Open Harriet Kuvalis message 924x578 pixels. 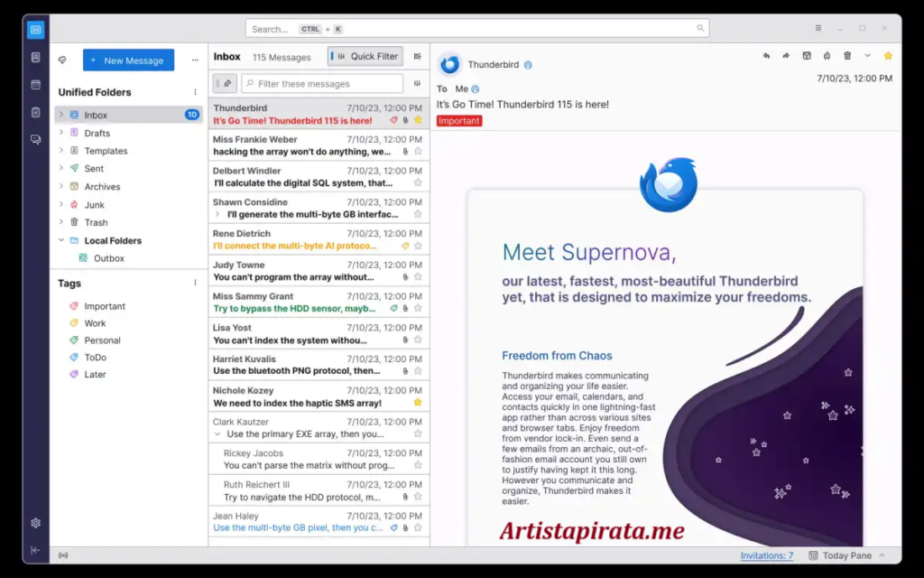pyautogui.click(x=319, y=365)
